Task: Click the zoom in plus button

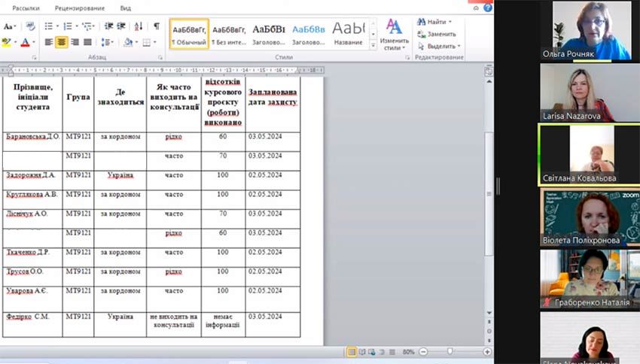Action: [487, 352]
